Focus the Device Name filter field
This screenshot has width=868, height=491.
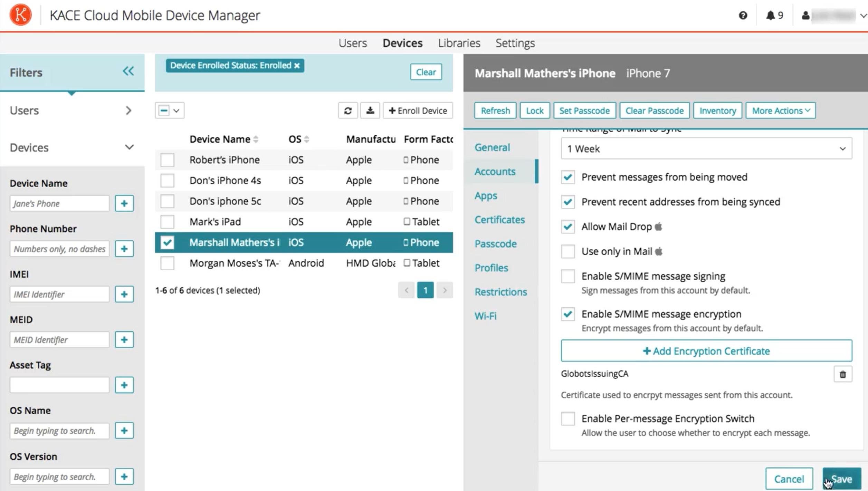(59, 203)
